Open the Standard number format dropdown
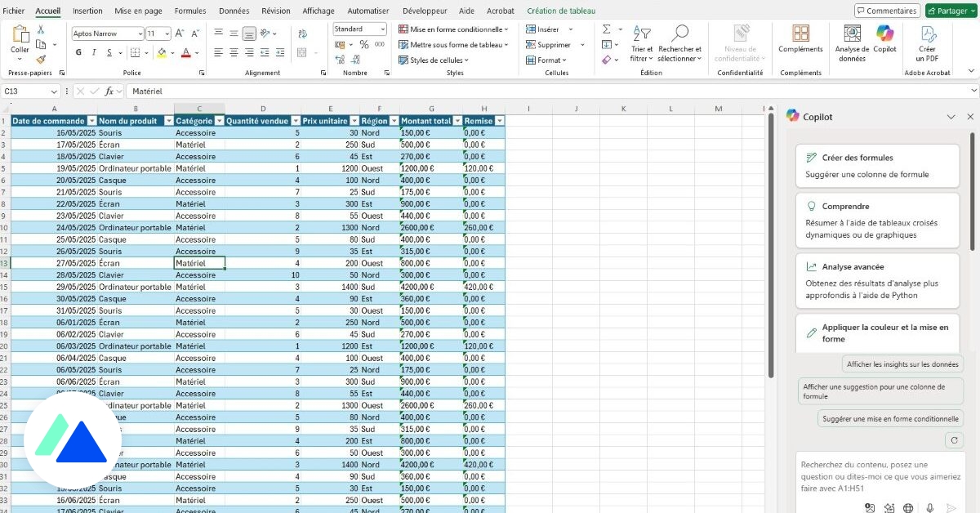The width and height of the screenshot is (980, 513). [x=382, y=29]
